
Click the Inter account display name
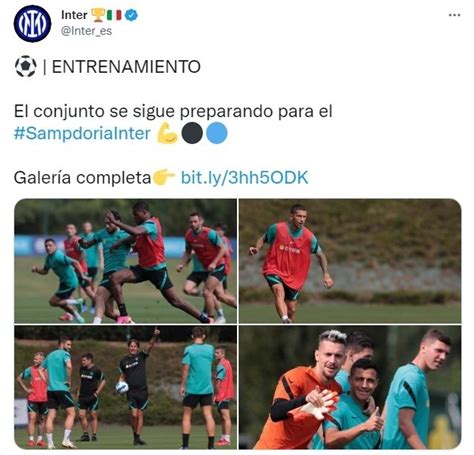74,15
